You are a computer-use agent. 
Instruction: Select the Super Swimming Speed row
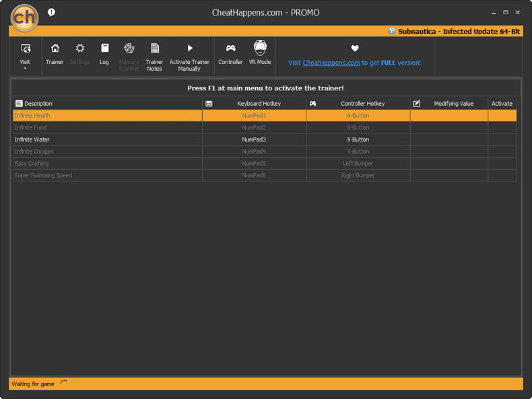265,175
